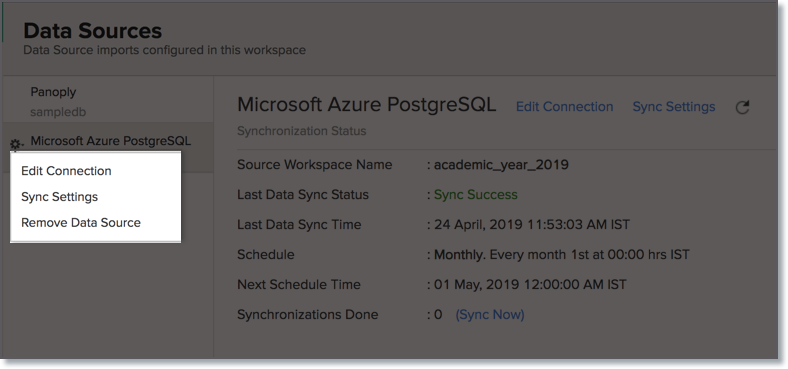Choose Edit Connection from the popup menu
The image size is (788, 369).
coord(66,171)
